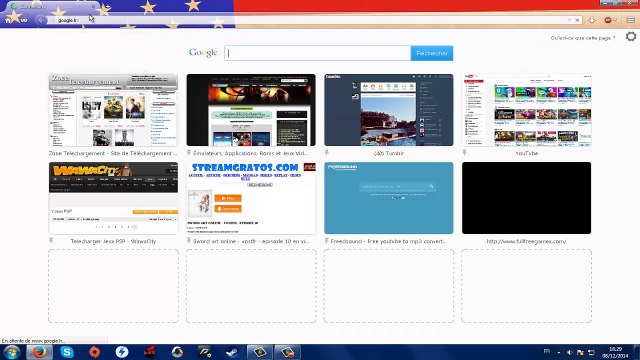
Task: Close the current browser tab
Action: point(93,7)
